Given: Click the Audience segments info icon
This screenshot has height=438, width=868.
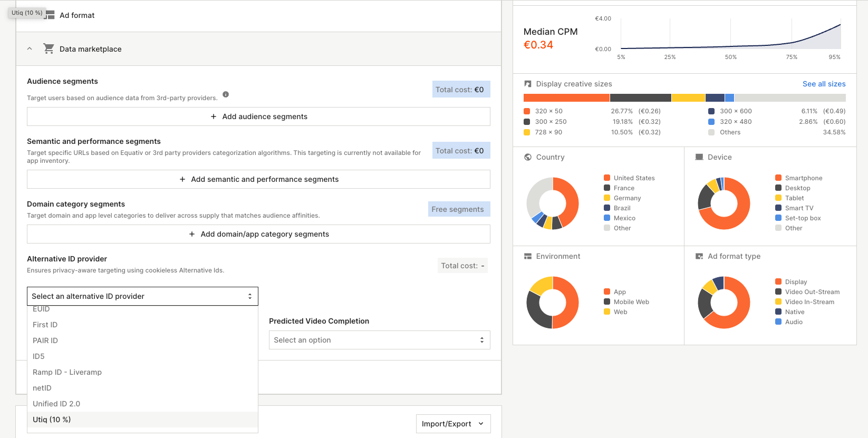Looking at the screenshot, I should tap(226, 94).
